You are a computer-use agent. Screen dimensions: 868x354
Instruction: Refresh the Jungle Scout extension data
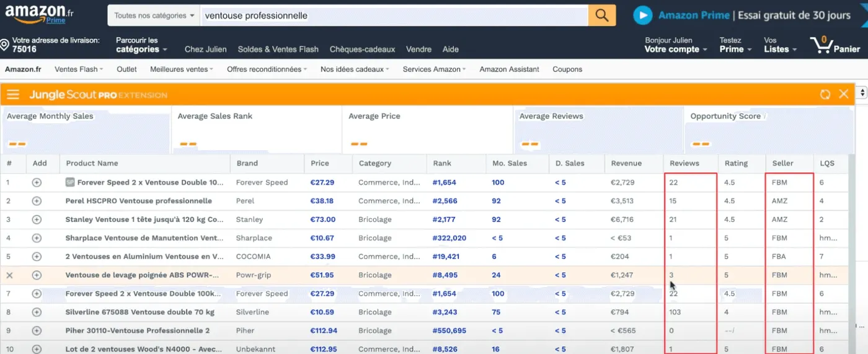(x=825, y=94)
